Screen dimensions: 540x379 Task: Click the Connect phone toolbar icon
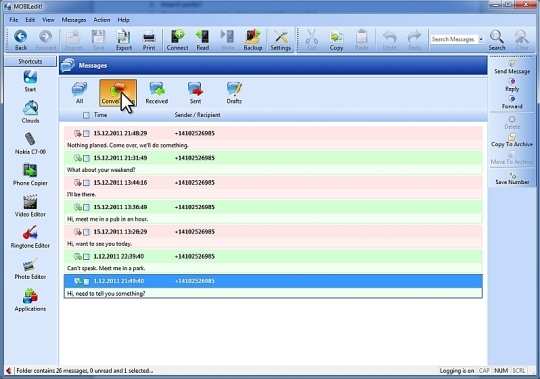(177, 40)
